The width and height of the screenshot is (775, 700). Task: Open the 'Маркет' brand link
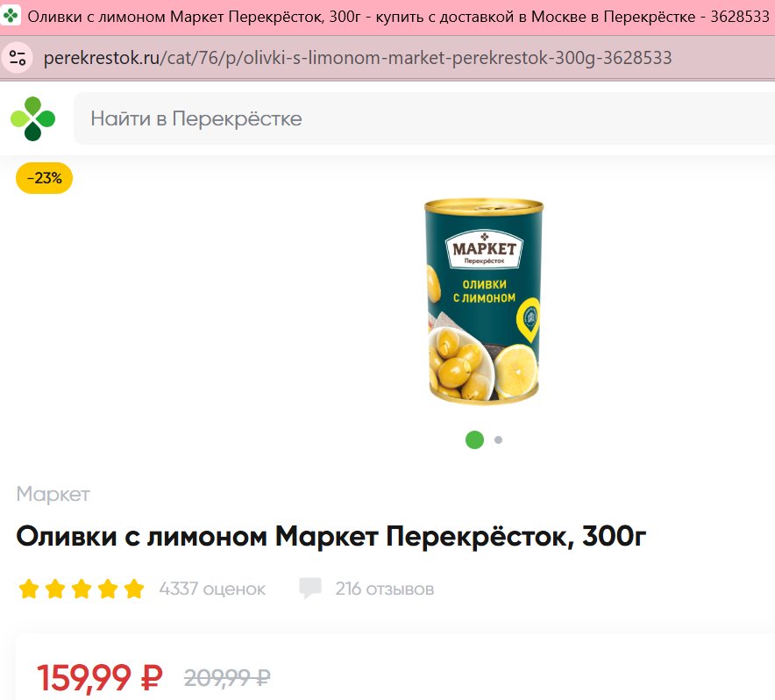(53, 494)
